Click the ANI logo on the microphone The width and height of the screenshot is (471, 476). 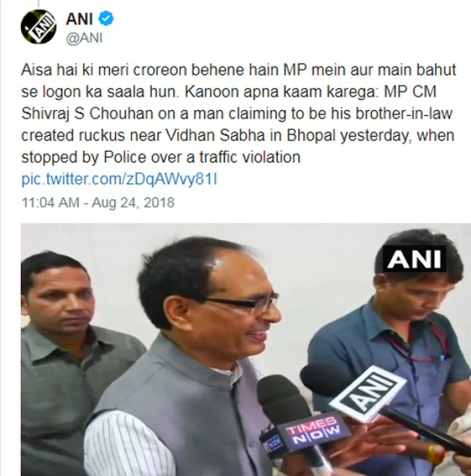pyautogui.click(x=368, y=394)
